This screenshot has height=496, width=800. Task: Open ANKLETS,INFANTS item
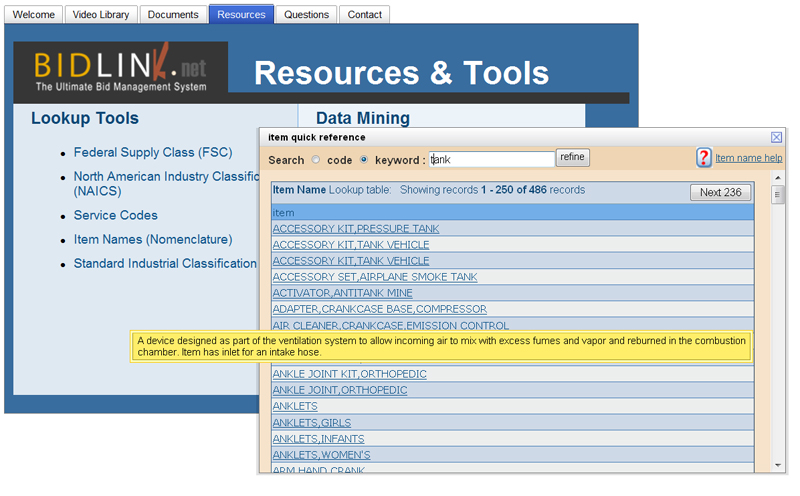(x=318, y=439)
